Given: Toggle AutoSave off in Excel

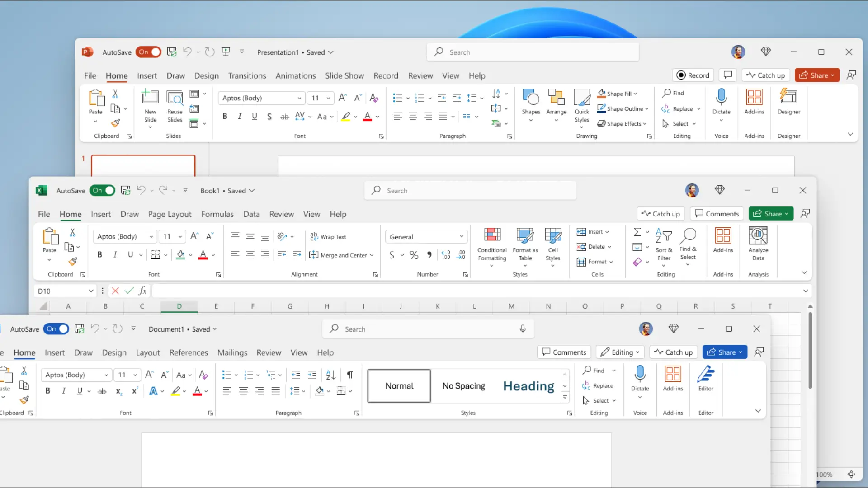Looking at the screenshot, I should click(102, 190).
